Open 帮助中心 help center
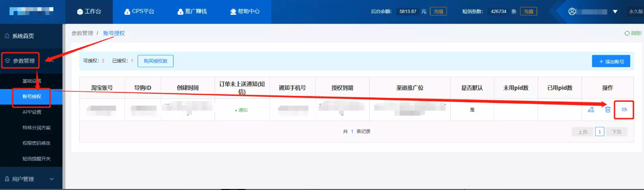 click(x=245, y=11)
